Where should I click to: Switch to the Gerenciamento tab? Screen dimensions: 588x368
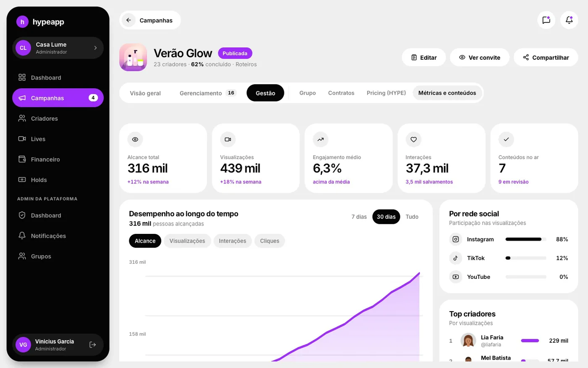208,93
